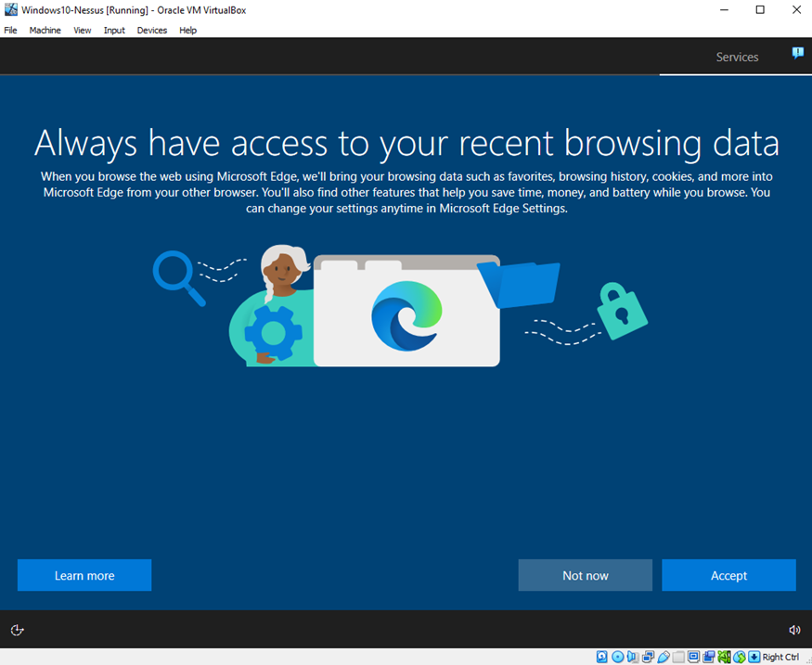Image resolution: width=812 pixels, height=665 pixels.
Task: Click the feedback icon beside Services
Action: click(x=797, y=54)
